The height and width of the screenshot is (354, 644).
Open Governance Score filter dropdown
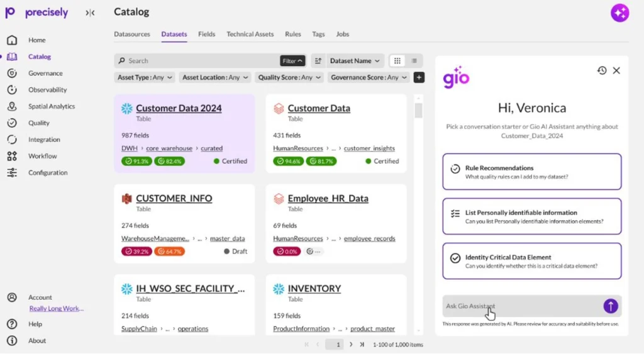(369, 77)
